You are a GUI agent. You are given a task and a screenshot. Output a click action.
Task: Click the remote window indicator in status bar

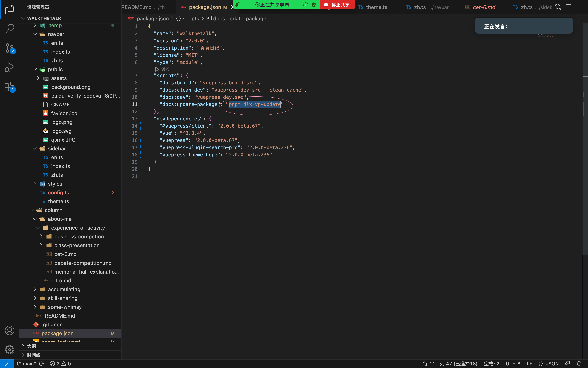point(7,364)
